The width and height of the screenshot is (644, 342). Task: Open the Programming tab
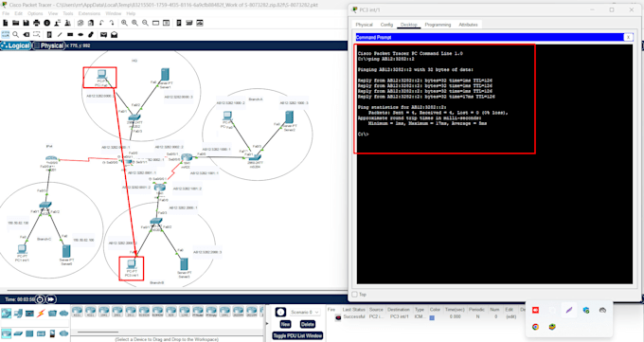pos(438,25)
